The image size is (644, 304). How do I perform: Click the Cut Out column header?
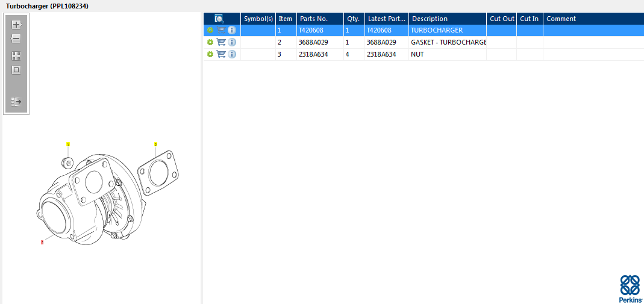pos(502,19)
